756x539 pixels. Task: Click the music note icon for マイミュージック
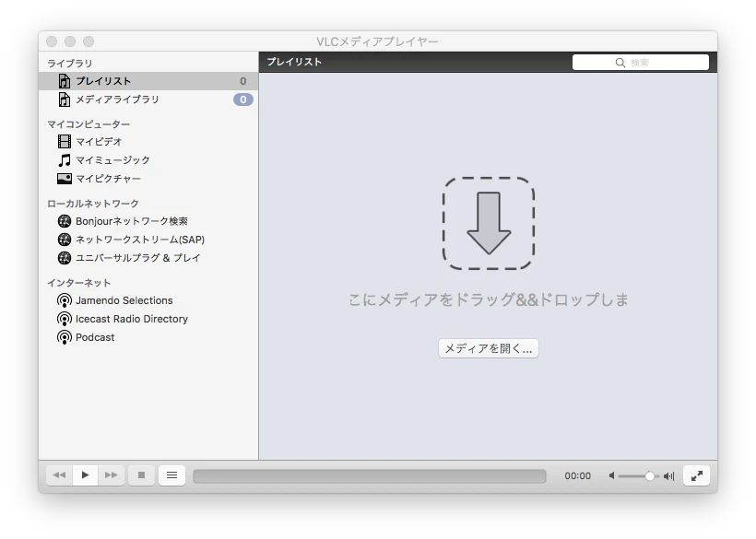(x=65, y=160)
